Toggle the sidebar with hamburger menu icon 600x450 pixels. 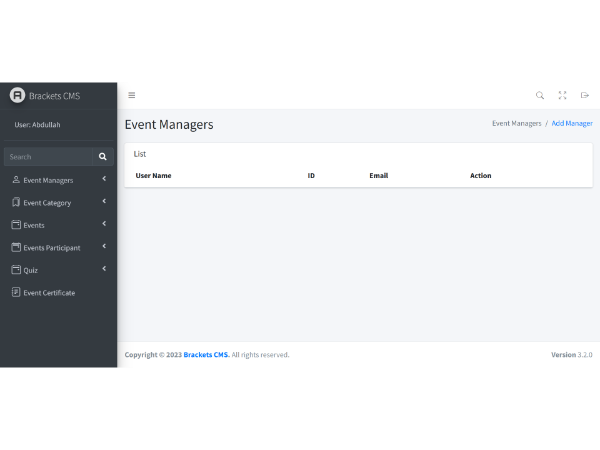pyautogui.click(x=132, y=95)
